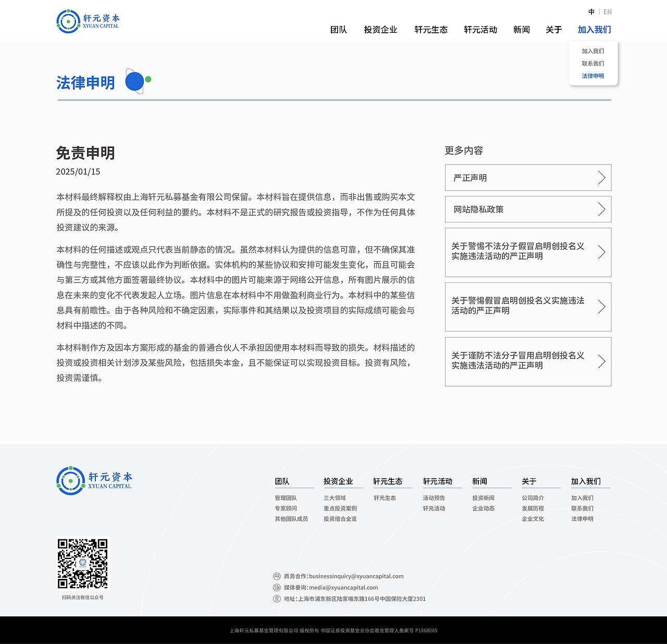This screenshot has width=667, height=644.
Task: Click the business cooperation contact icon
Action: (x=277, y=576)
